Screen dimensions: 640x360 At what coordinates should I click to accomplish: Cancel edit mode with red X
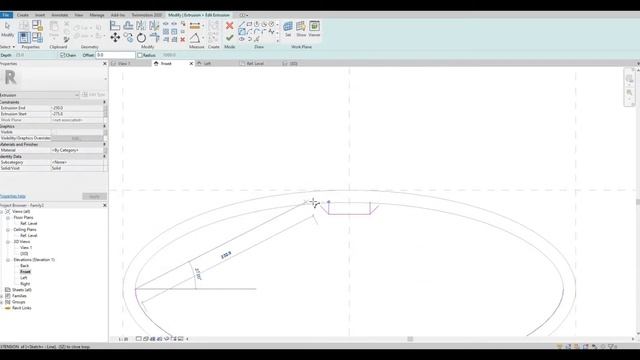click(230, 26)
